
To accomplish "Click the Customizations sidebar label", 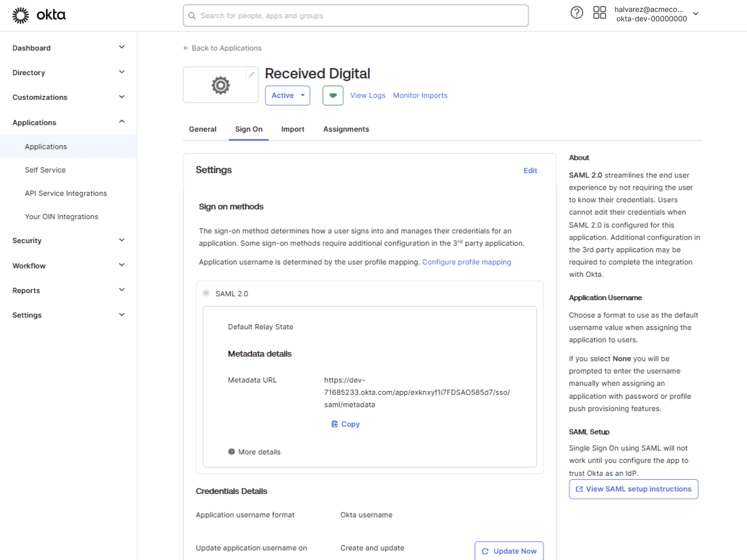I will (x=40, y=97).
